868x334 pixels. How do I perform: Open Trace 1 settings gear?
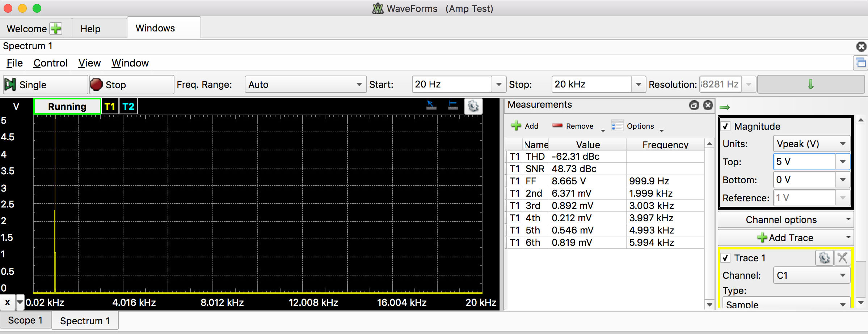pos(824,258)
